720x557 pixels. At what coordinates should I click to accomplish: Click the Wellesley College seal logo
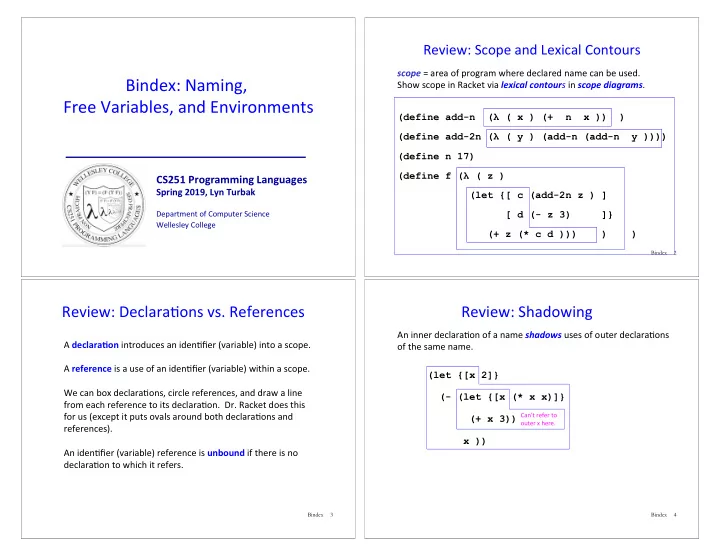(x=104, y=205)
